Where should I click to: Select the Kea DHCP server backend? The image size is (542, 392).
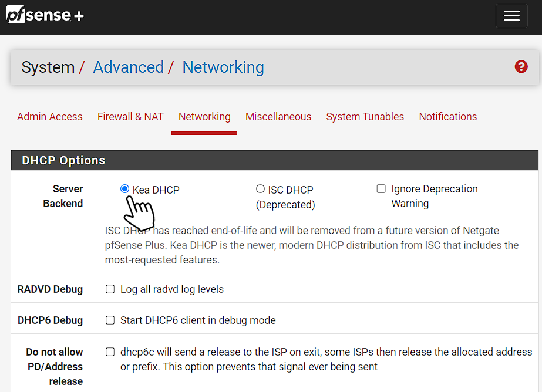click(124, 188)
